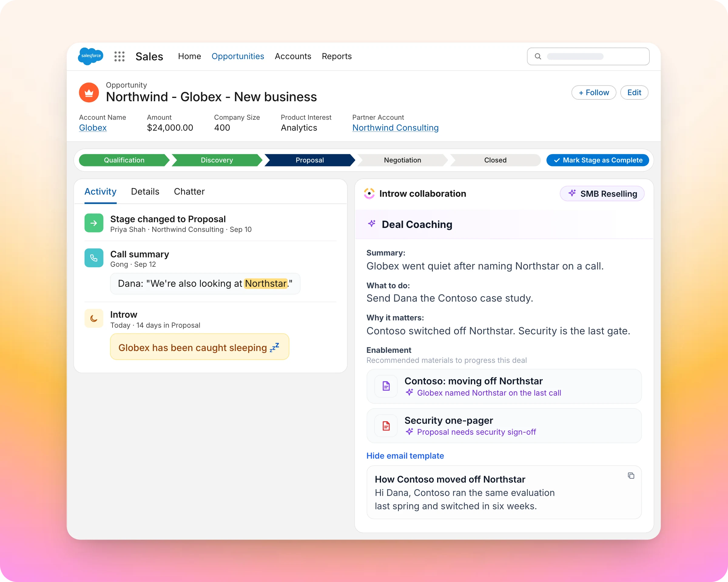Open the App Launcher grid icon

[x=120, y=56]
